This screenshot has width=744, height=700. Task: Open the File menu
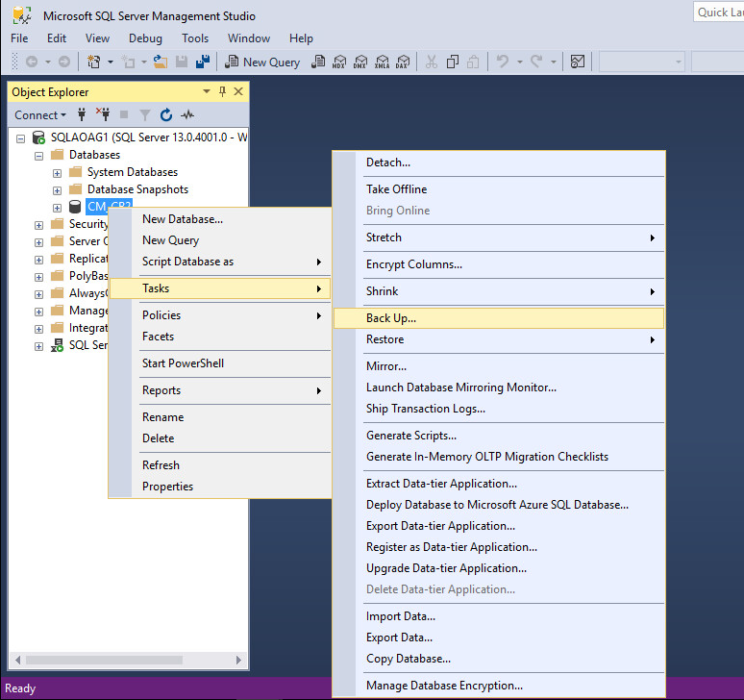19,37
